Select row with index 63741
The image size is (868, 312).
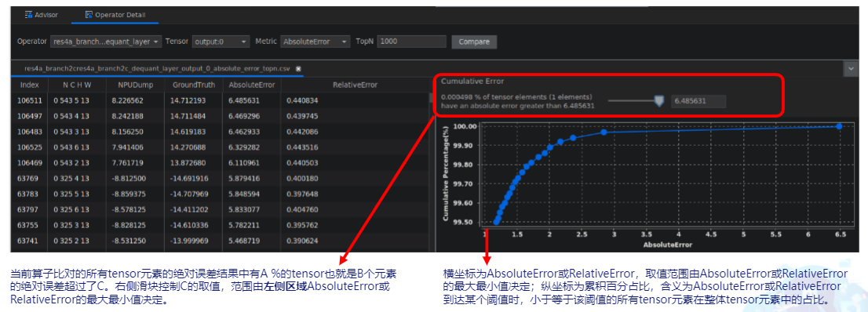click(220, 241)
